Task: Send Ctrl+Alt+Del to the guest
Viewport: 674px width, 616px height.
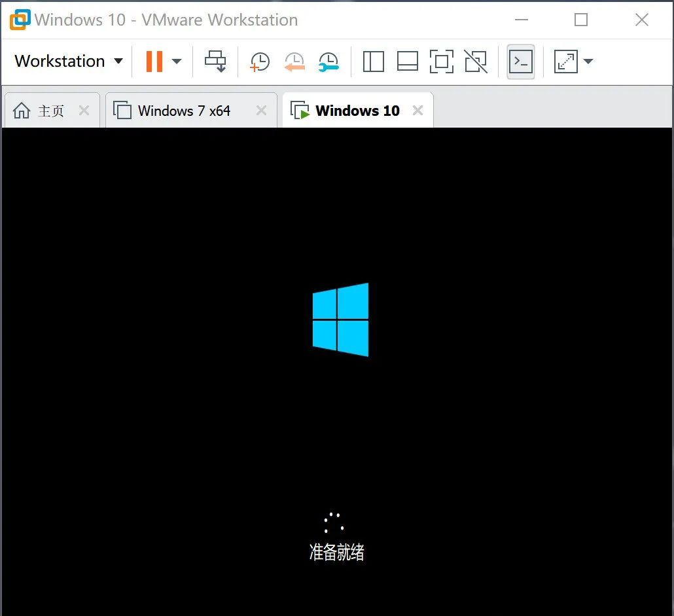Action: pyautogui.click(x=216, y=61)
